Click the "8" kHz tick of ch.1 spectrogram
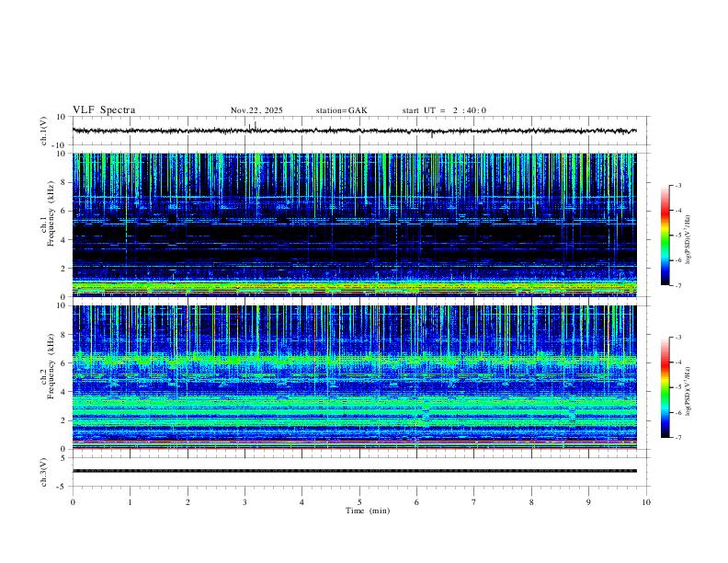Image resolution: width=728 pixels, height=563 pixels. pyautogui.click(x=63, y=182)
